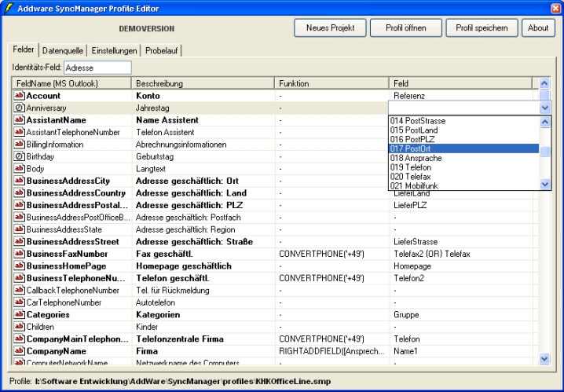Open the Einstellungen tab
Image resolution: width=564 pixels, height=392 pixels.
[x=114, y=50]
